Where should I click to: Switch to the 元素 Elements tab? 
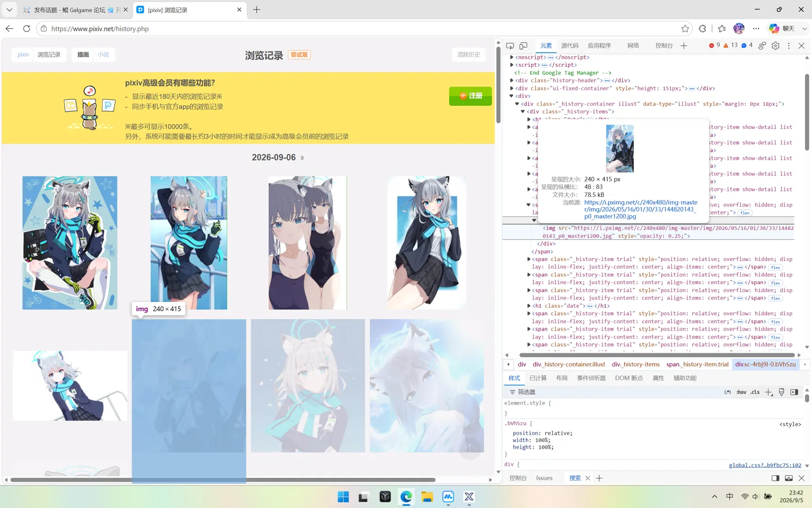pyautogui.click(x=546, y=46)
